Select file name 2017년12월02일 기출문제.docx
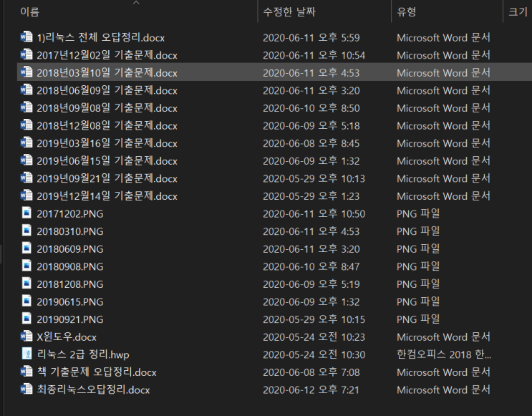The height and width of the screenshot is (416, 532). pos(107,55)
